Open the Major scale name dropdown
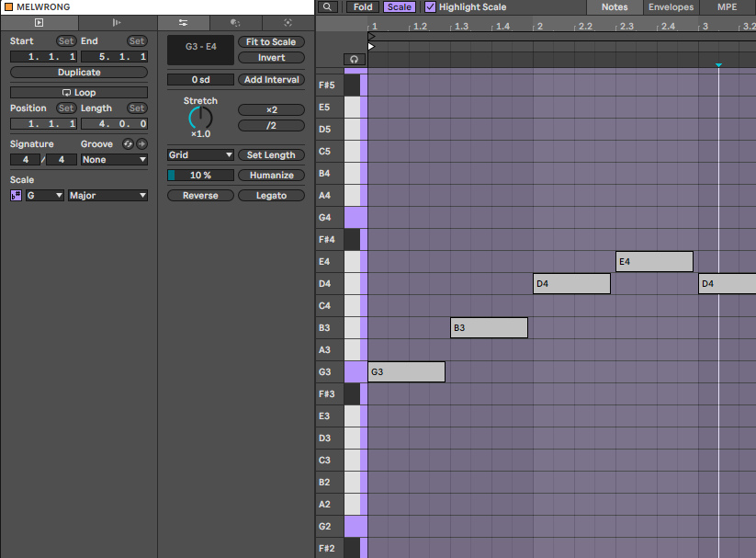The image size is (756, 558). pos(107,196)
